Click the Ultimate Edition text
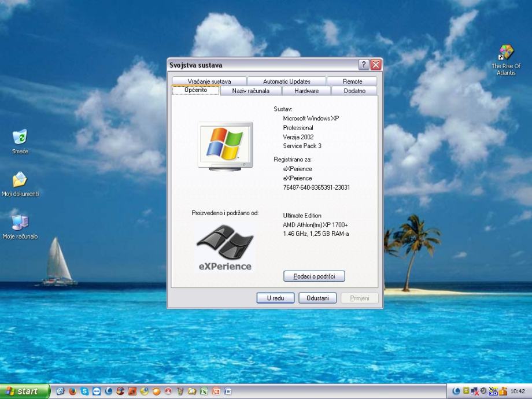This screenshot has height=399, width=532. tap(302, 216)
